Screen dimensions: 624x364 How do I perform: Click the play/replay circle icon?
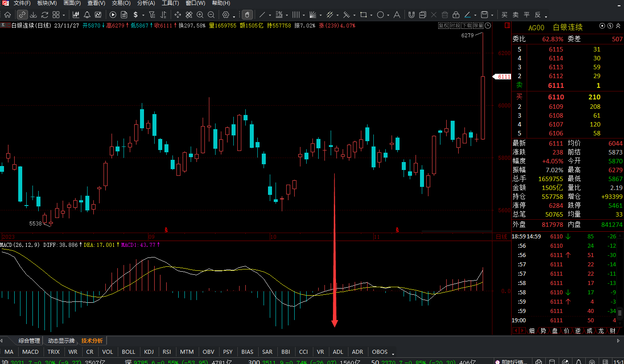(x=113, y=15)
